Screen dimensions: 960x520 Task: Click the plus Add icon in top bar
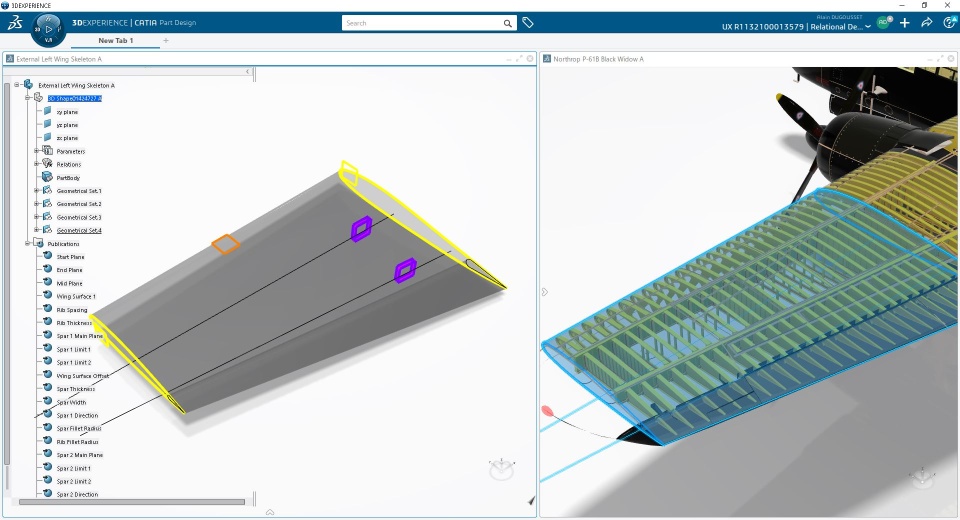pos(905,23)
